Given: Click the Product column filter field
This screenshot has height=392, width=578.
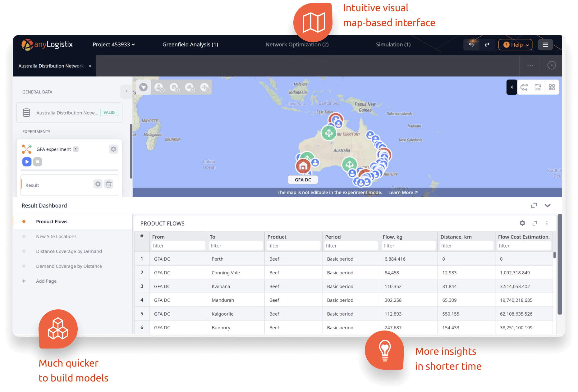Looking at the screenshot, I should pos(293,246).
